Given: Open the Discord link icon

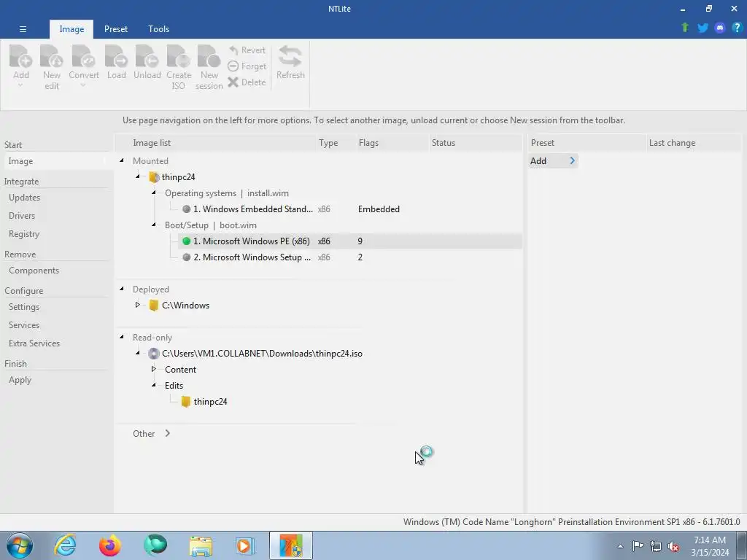Looking at the screenshot, I should 720,28.
